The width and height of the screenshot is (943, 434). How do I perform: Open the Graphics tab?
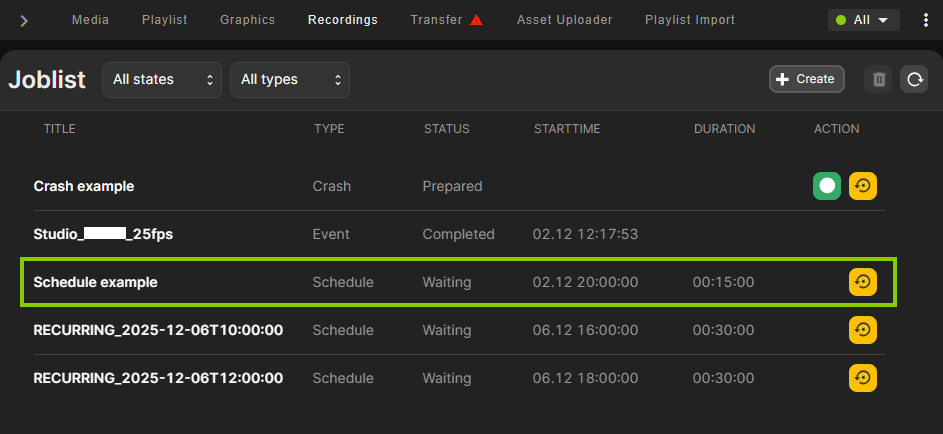point(248,20)
